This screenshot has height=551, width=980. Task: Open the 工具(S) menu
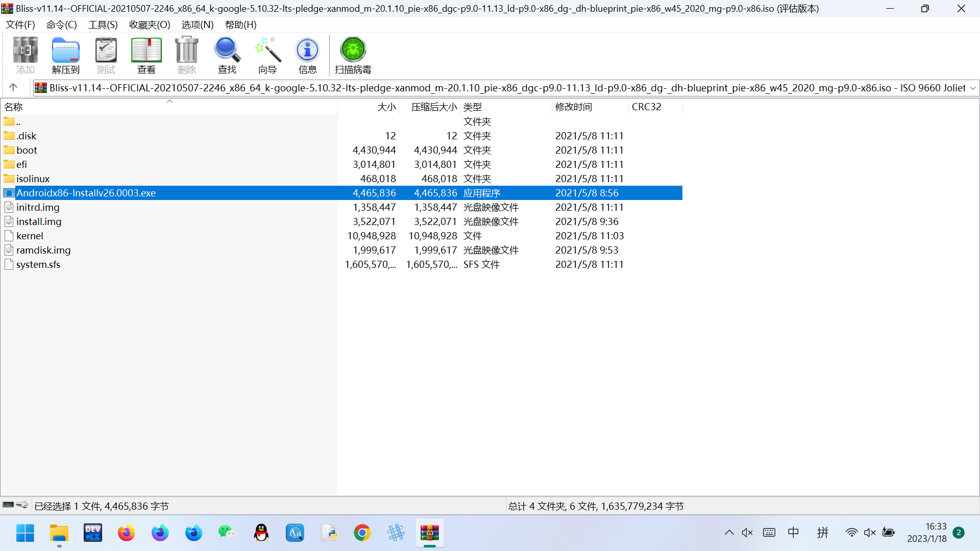103,24
